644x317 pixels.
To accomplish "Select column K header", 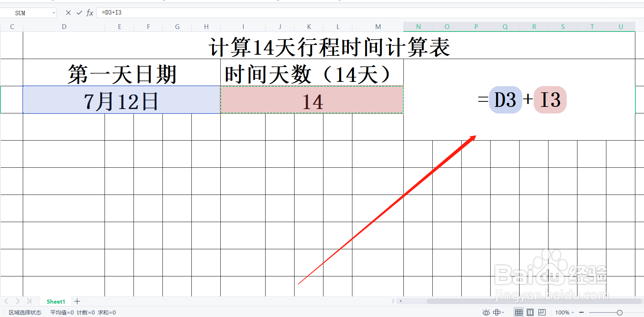I will tap(309, 27).
